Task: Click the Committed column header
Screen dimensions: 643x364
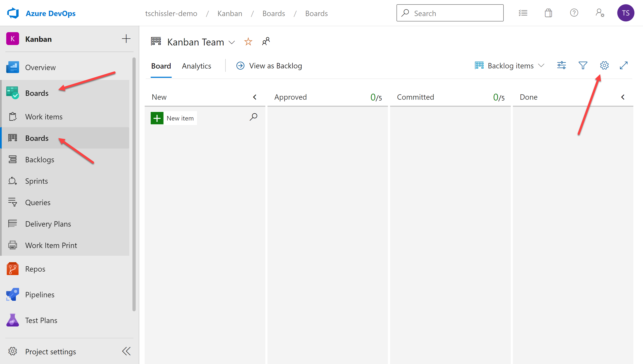Action: 415,97
